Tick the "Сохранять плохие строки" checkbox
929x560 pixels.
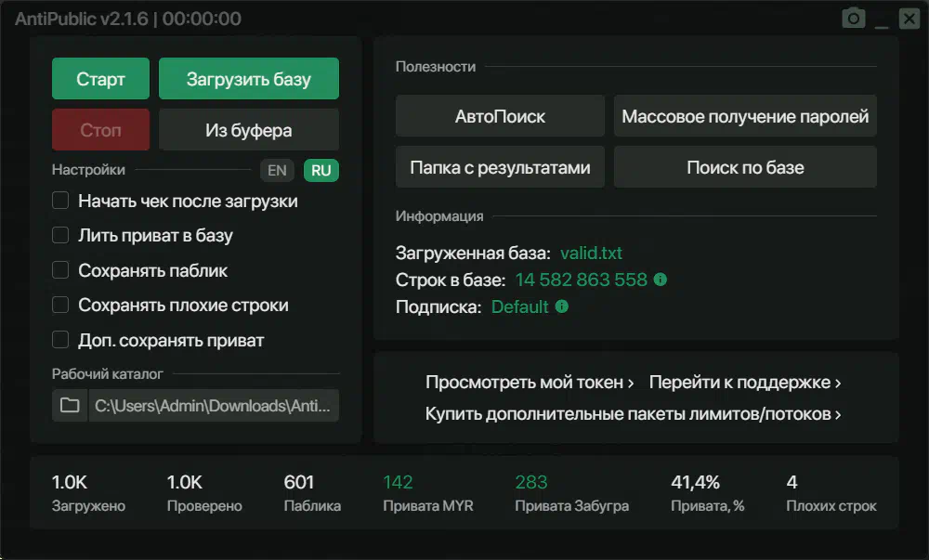60,305
